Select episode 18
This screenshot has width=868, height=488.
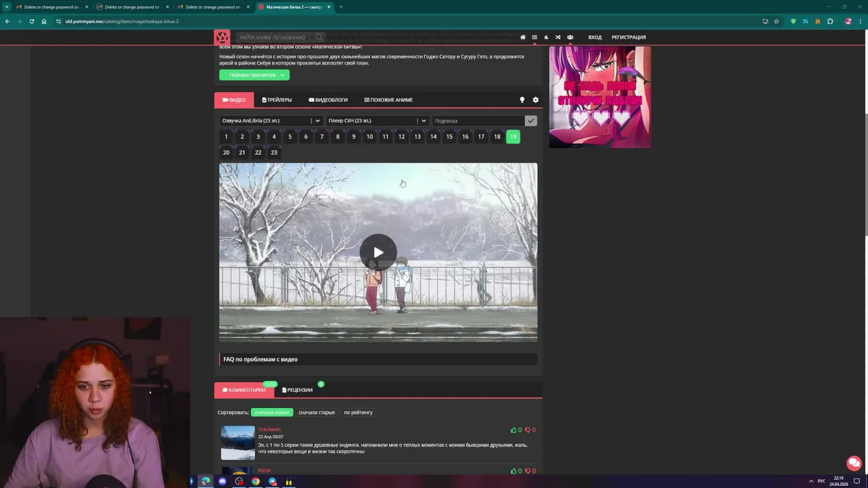click(497, 137)
